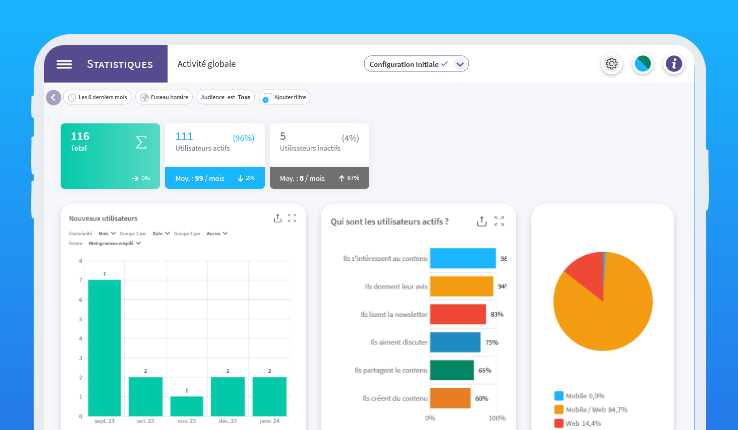This screenshot has height=430, width=738.
Task: Click the Ils partagent le contenu green bar
Action: [452, 370]
